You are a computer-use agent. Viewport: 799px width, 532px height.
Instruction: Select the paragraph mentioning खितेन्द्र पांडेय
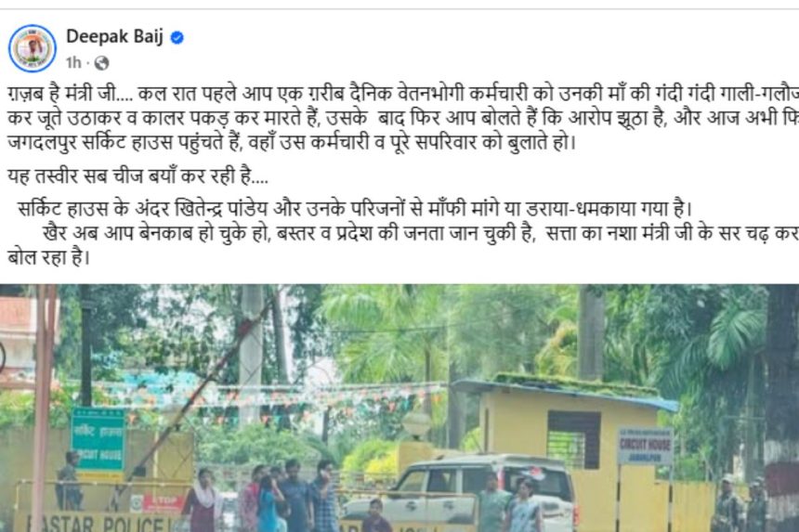point(355,209)
